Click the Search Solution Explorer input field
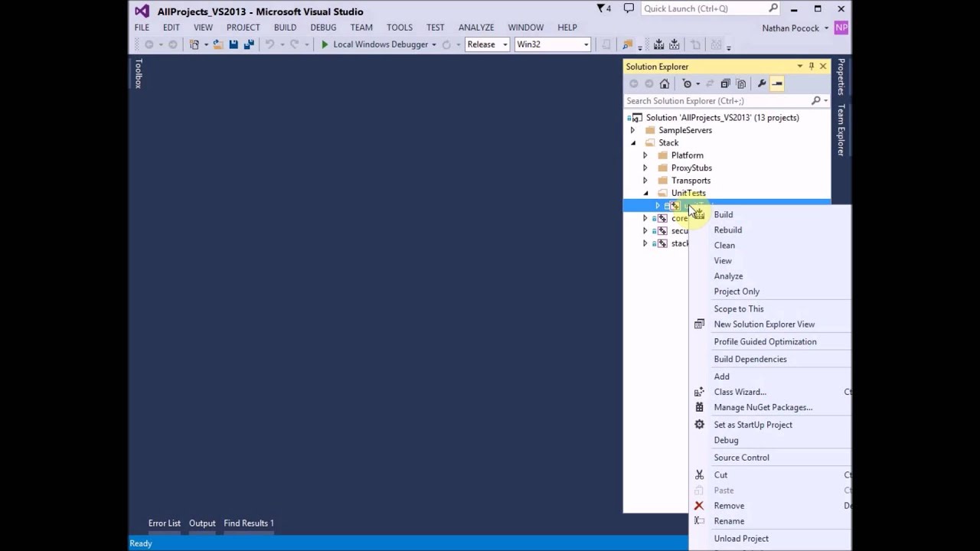The width and height of the screenshot is (980, 551). coord(717,100)
